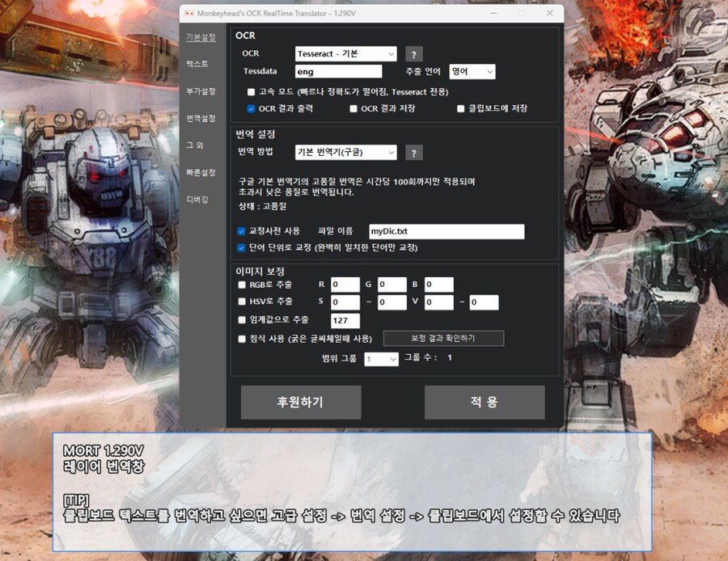Switch to the 디버깅 tab
This screenshot has height=561, width=728.
[x=197, y=200]
